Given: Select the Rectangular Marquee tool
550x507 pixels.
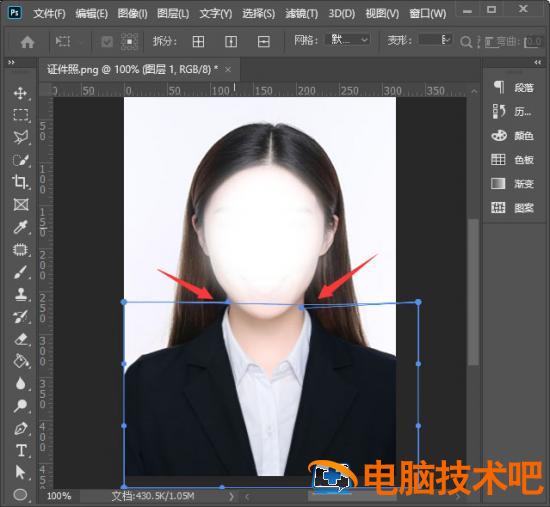Looking at the screenshot, I should (20, 115).
